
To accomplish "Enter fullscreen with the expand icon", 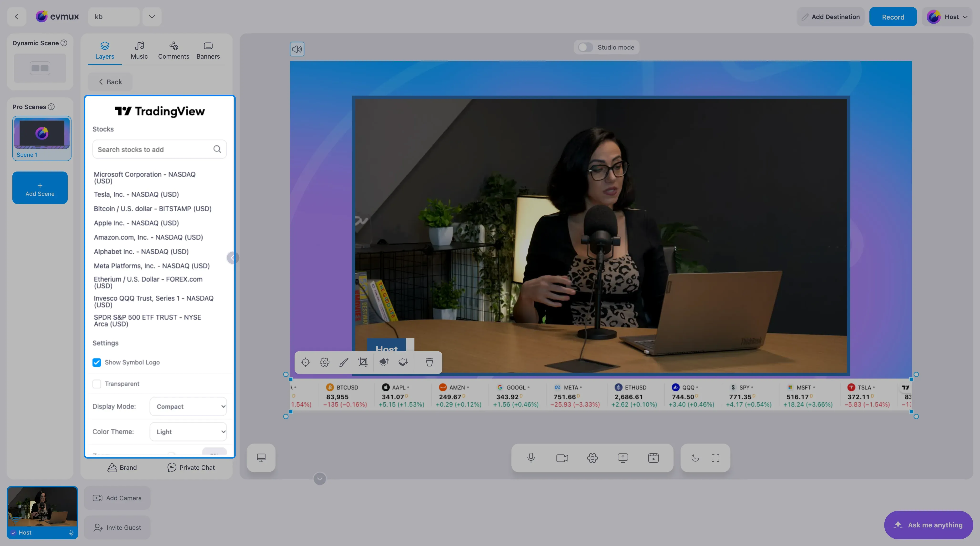I will [x=715, y=458].
